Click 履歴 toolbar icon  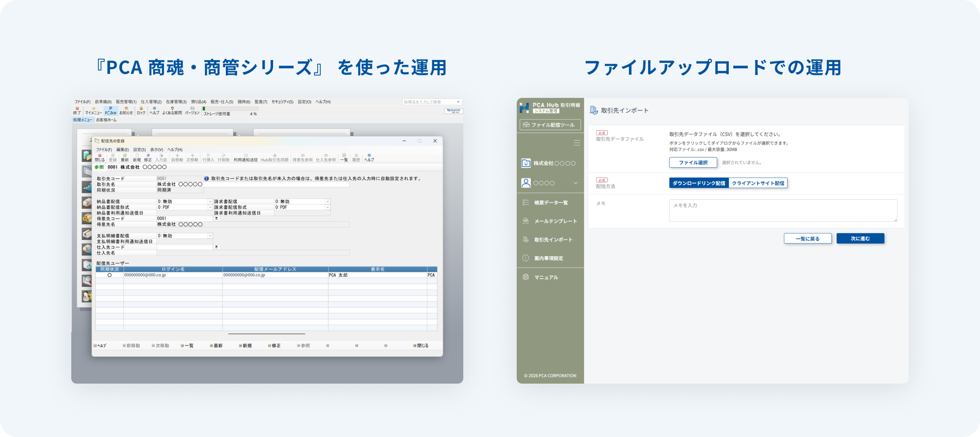point(356,158)
